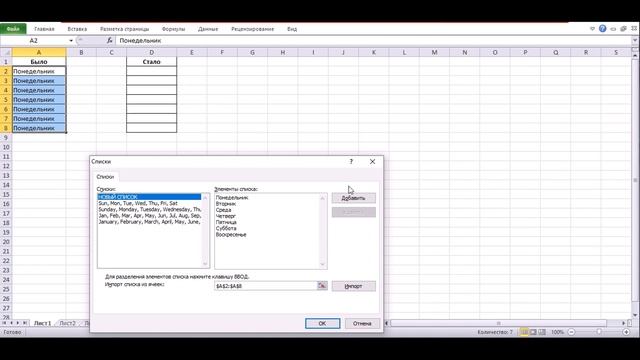Click Воскресенье in the list elements box

pos(231,235)
